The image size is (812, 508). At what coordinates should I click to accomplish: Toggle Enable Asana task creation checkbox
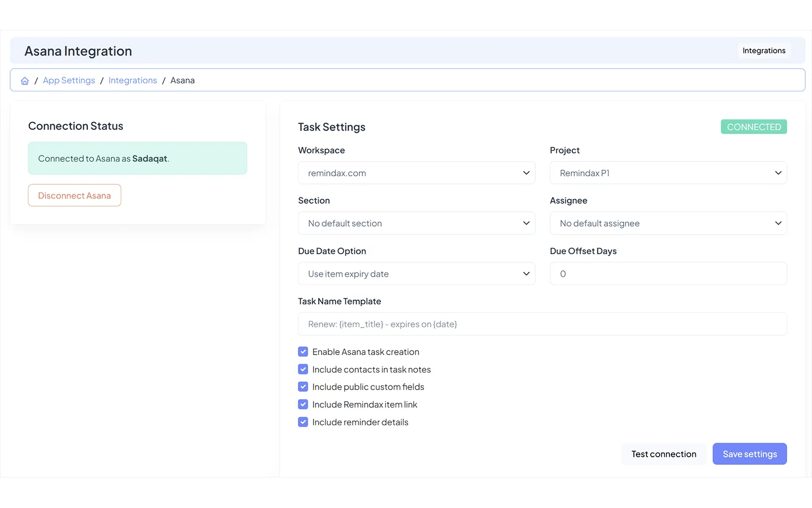click(x=303, y=352)
